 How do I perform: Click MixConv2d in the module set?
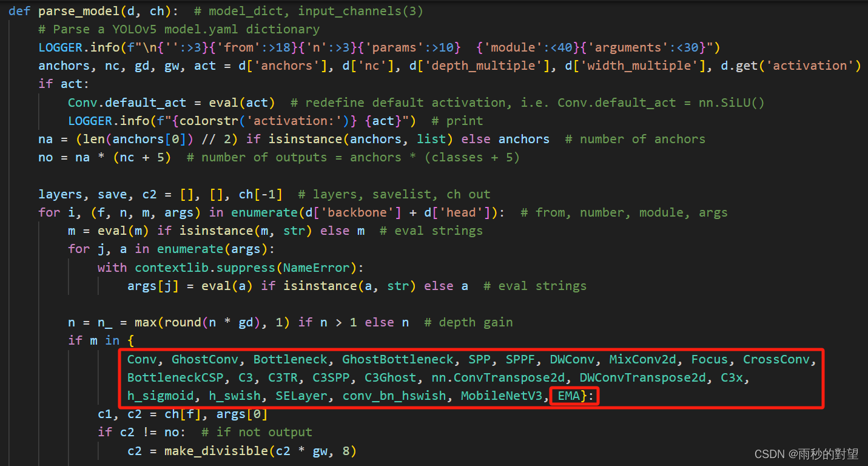642,359
